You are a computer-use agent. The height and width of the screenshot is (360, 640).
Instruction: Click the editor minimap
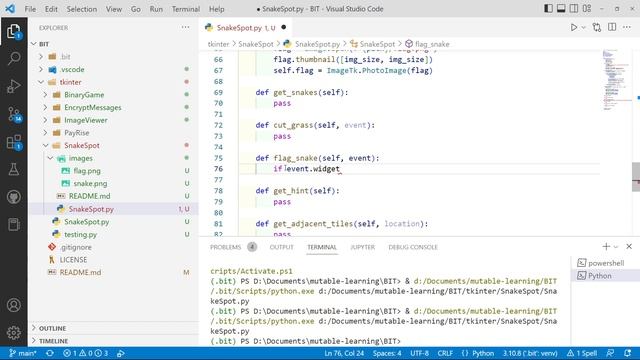(x=616, y=80)
